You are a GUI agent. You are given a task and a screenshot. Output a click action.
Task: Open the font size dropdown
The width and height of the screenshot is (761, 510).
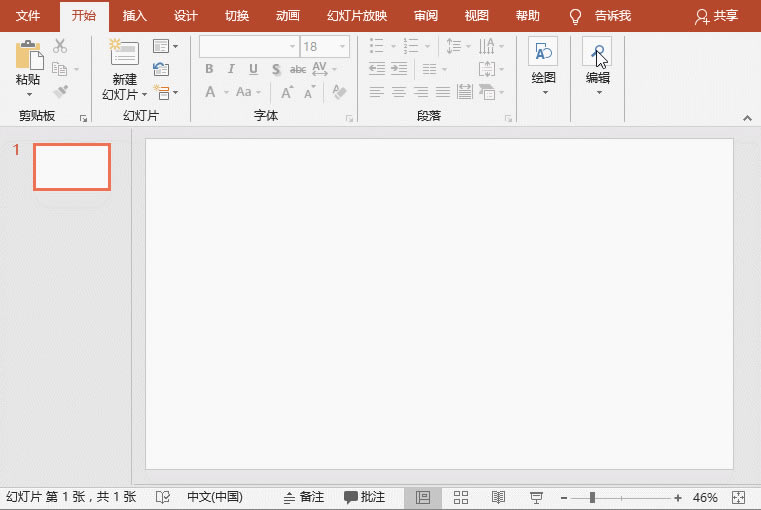pyautogui.click(x=344, y=46)
